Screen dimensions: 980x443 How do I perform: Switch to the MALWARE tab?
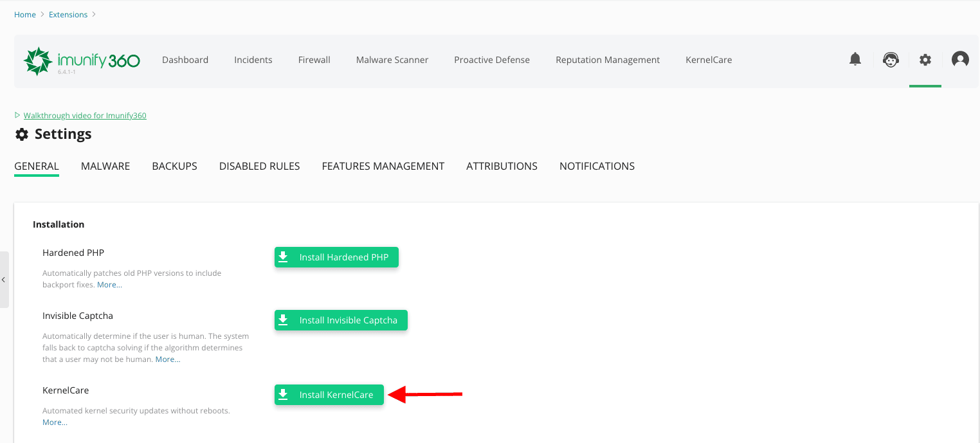(x=105, y=166)
